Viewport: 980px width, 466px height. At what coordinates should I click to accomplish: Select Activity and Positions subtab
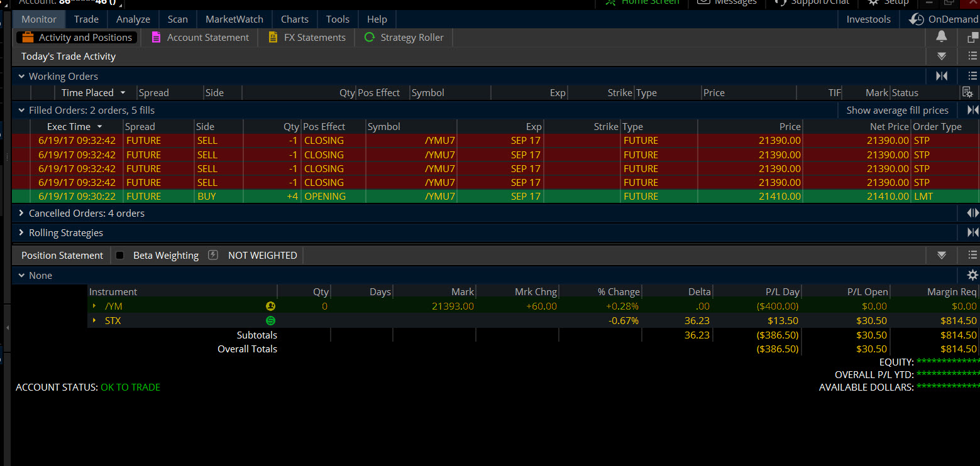click(77, 38)
